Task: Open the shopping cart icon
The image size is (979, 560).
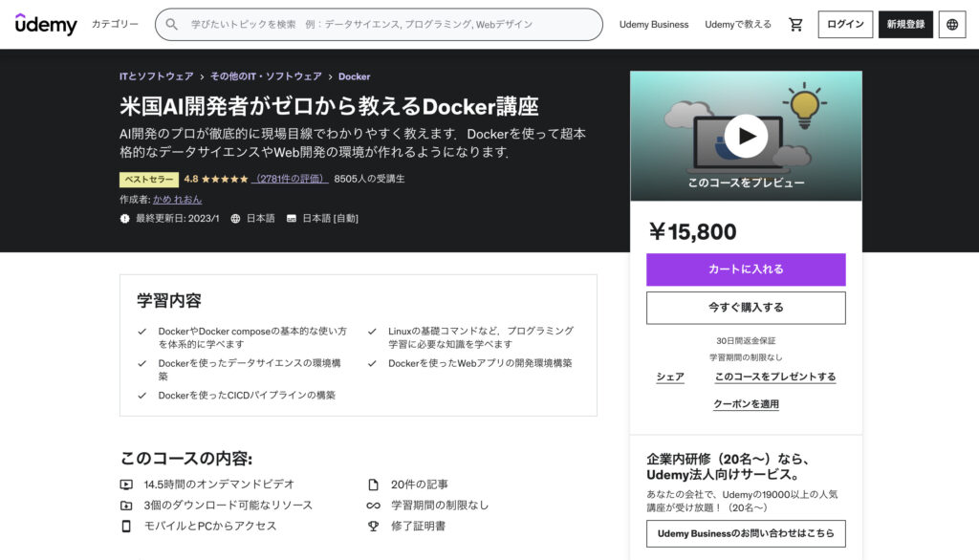Action: (795, 24)
